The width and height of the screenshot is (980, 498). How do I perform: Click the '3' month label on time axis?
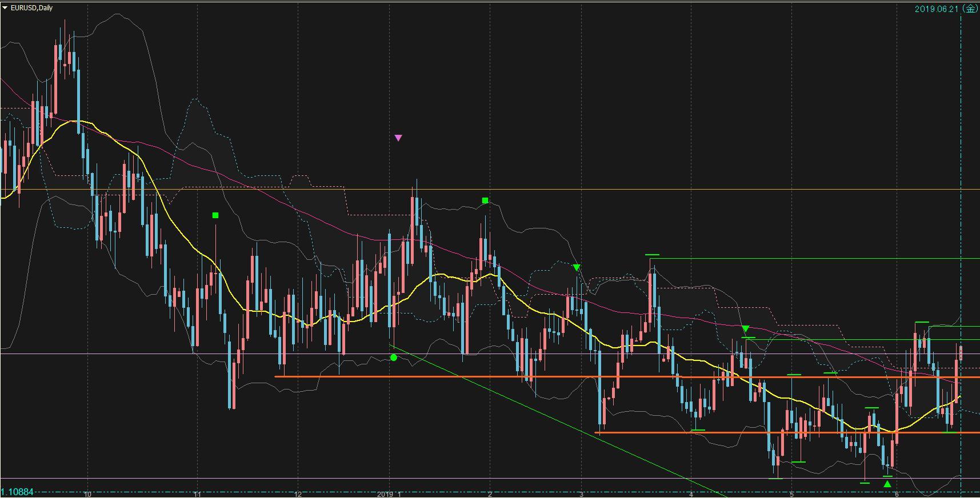(x=581, y=494)
